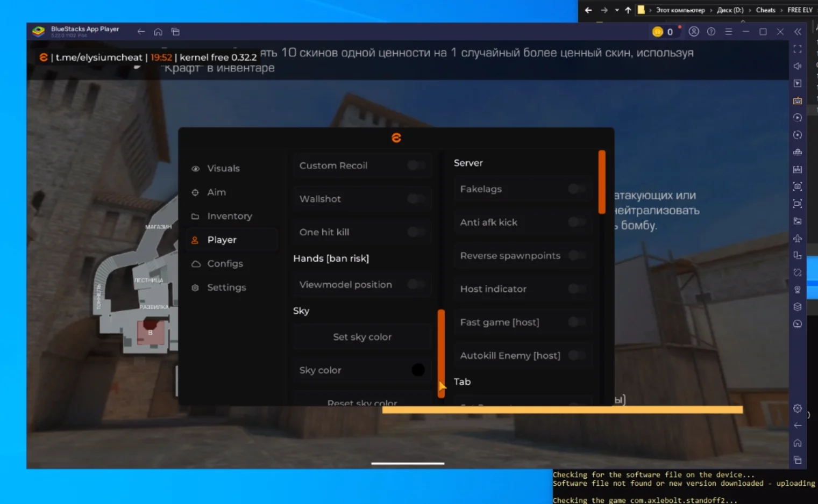Click the BlueStacks coin balance icon

click(657, 32)
